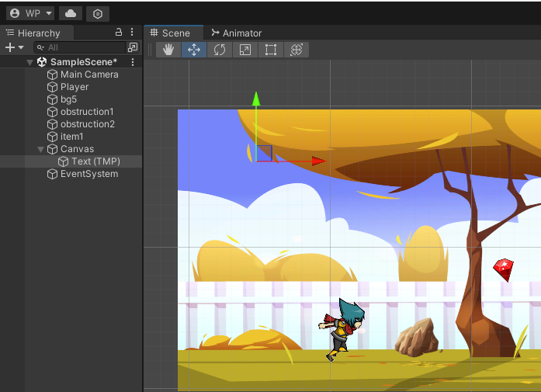Image resolution: width=541 pixels, height=392 pixels.
Task: Select the Hand tool
Action: click(x=168, y=50)
